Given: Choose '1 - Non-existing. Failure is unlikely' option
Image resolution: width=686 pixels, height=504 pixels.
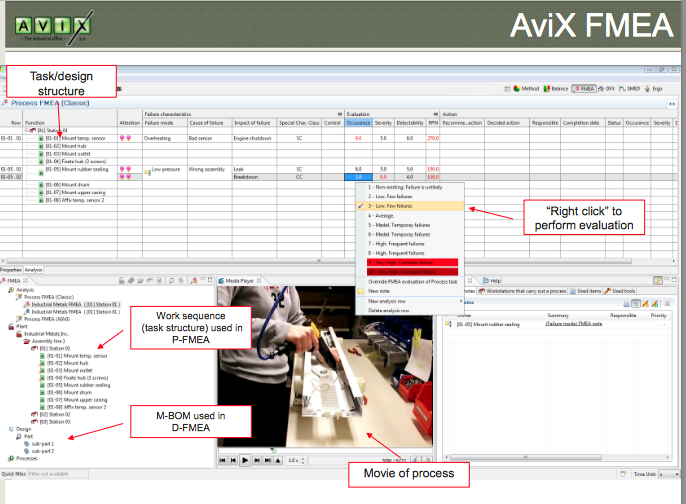Looking at the screenshot, I should click(x=410, y=187).
